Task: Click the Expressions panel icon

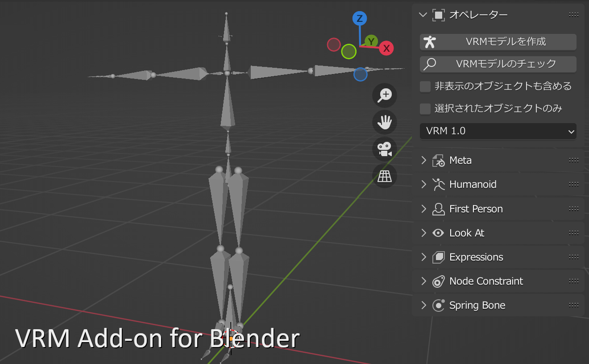Action: pos(439,257)
